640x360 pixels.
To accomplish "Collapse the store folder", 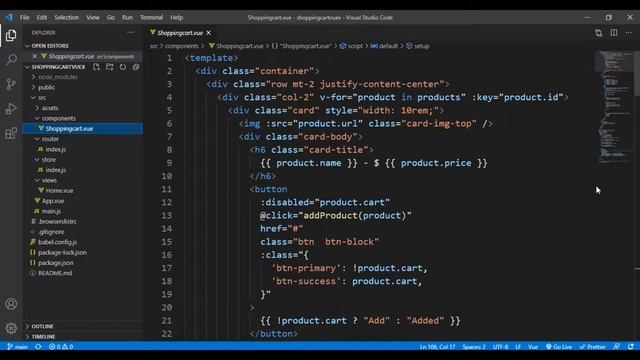I will click(x=49, y=160).
